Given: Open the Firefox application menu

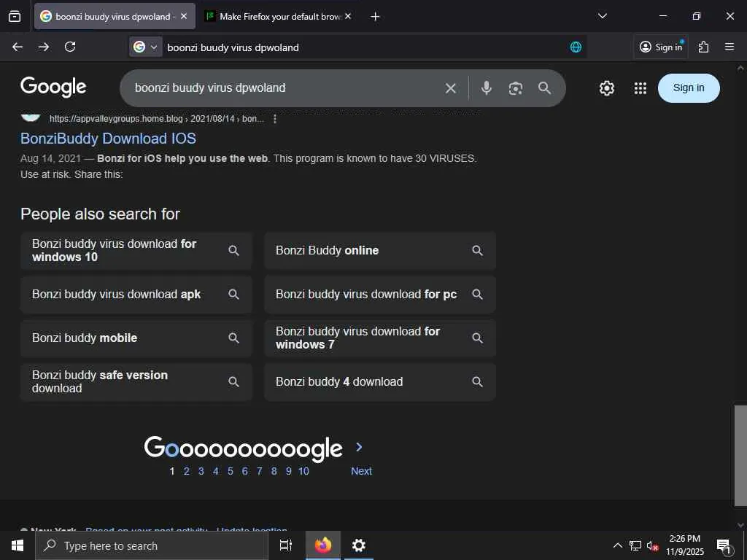Looking at the screenshot, I should [x=729, y=47].
